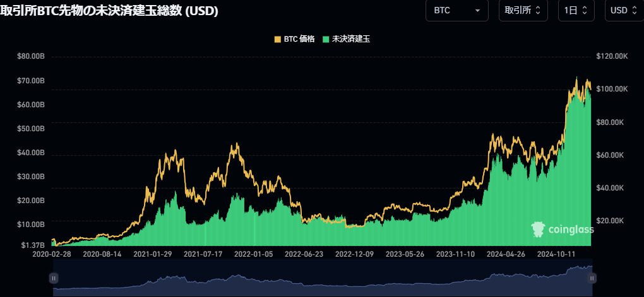
Task: Toggle the BTC 価格 legend series
Action: [294, 39]
